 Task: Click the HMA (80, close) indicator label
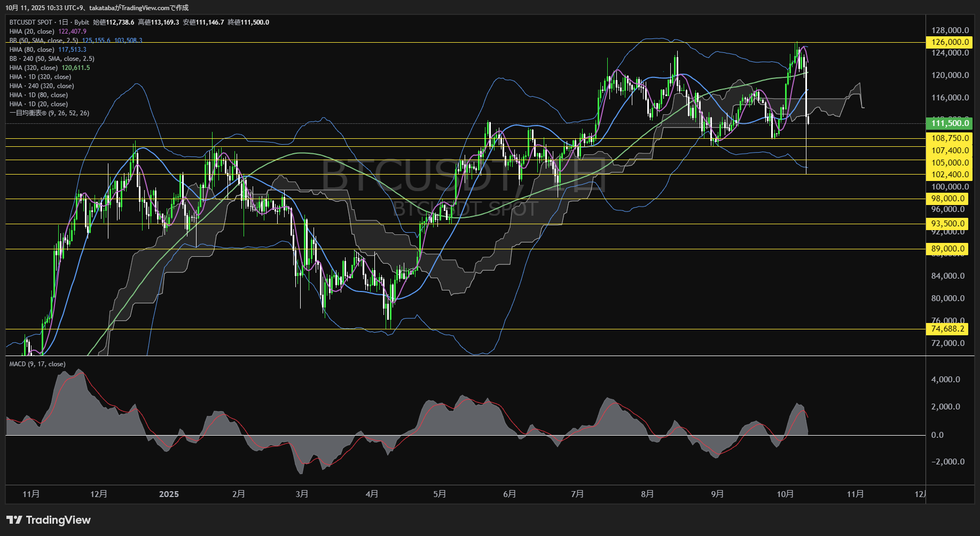coord(32,50)
